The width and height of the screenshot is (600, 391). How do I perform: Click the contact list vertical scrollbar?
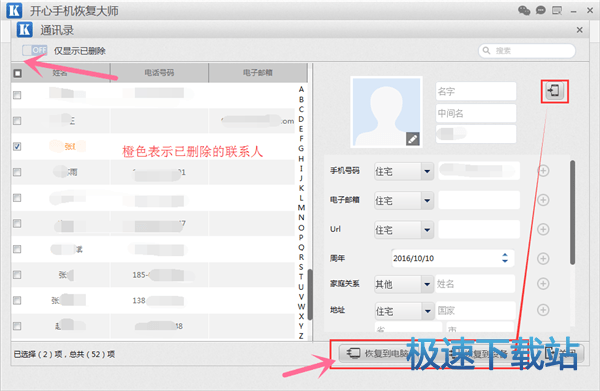pyautogui.click(x=310, y=295)
